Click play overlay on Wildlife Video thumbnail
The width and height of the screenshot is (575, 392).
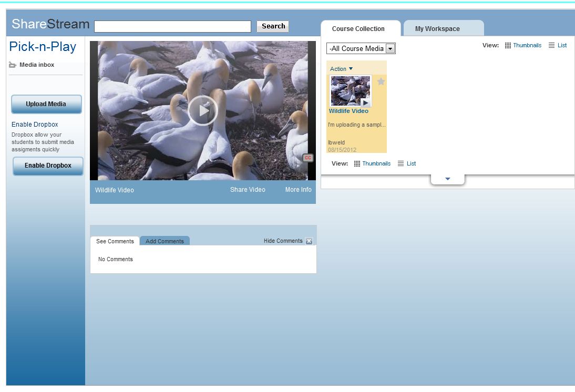[x=365, y=102]
